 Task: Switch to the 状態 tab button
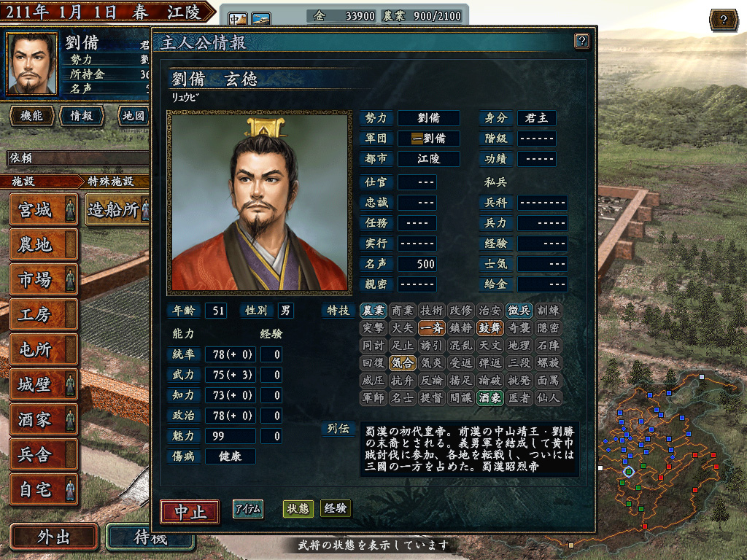click(298, 508)
